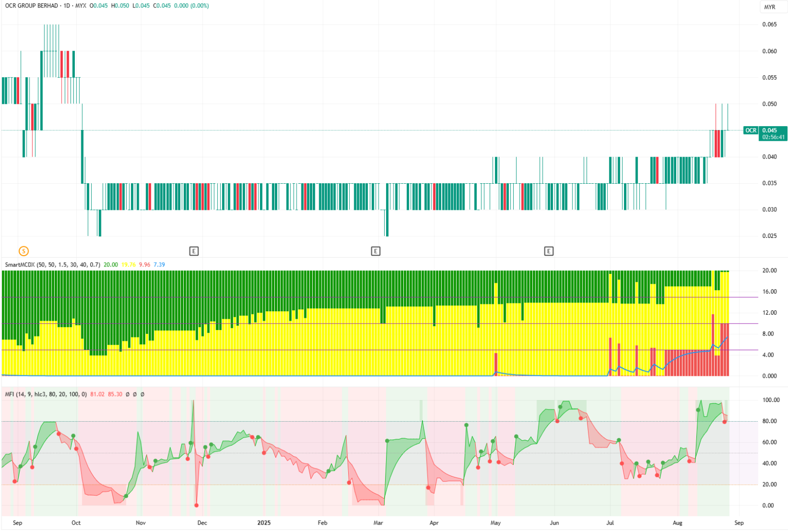Viewport: 788px width, 532px height.
Task: Select the MFI legend value 85.30
Action: (x=115, y=395)
